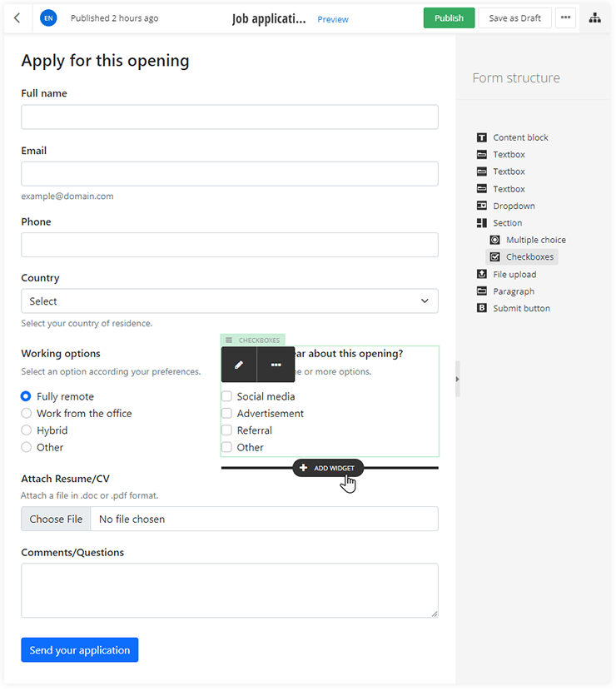This screenshot has height=691, width=616.
Task: Select the Hybrid radio option
Action: tap(27, 430)
